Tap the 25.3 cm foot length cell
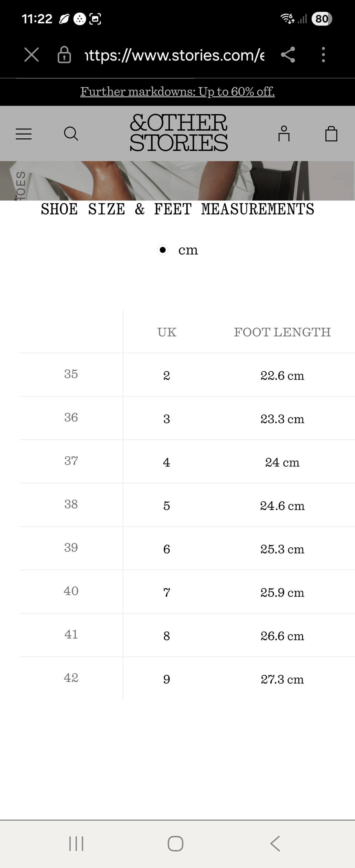This screenshot has height=868, width=355. [282, 549]
